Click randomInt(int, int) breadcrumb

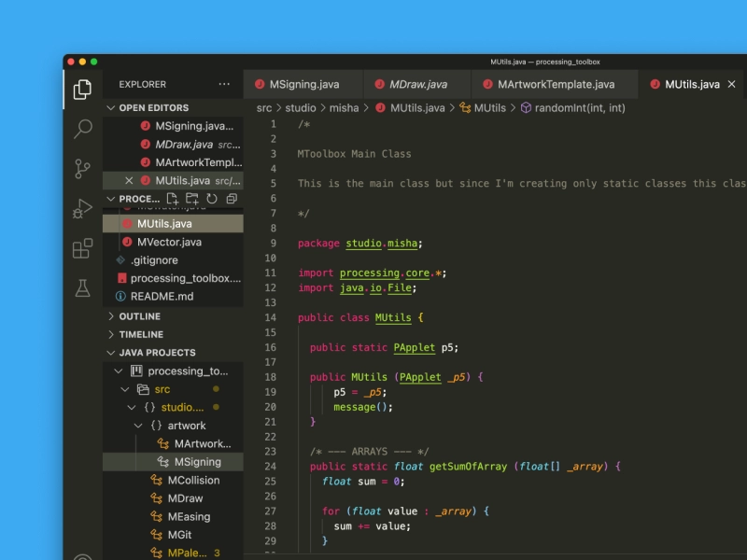(572, 108)
